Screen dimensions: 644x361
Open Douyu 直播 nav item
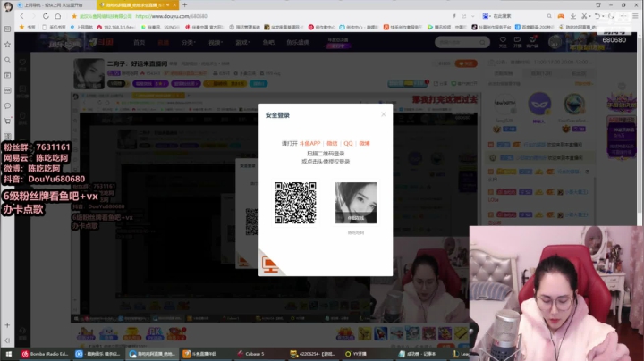tap(164, 42)
